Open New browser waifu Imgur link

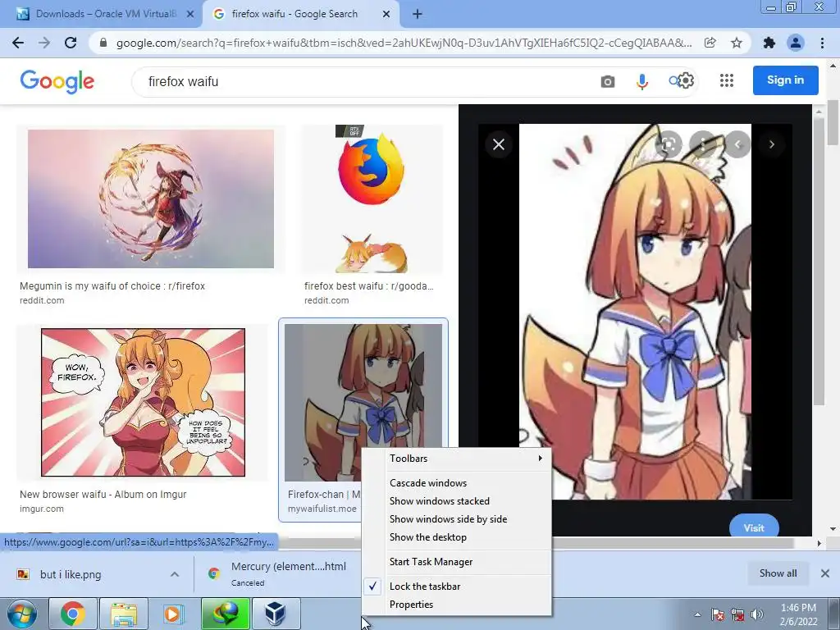click(103, 495)
